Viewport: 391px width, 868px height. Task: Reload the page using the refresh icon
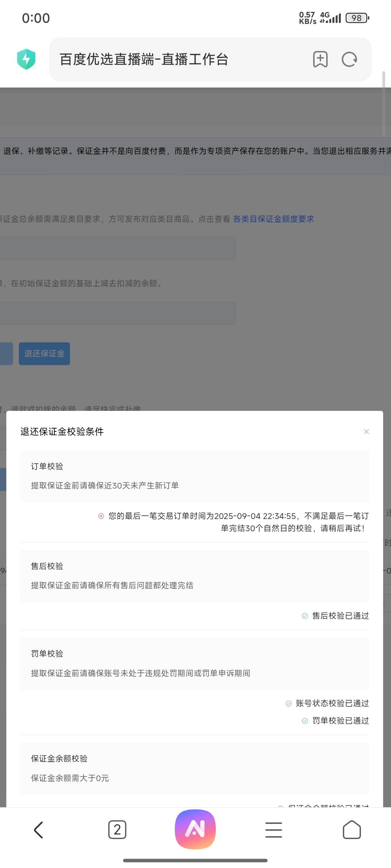click(x=349, y=59)
